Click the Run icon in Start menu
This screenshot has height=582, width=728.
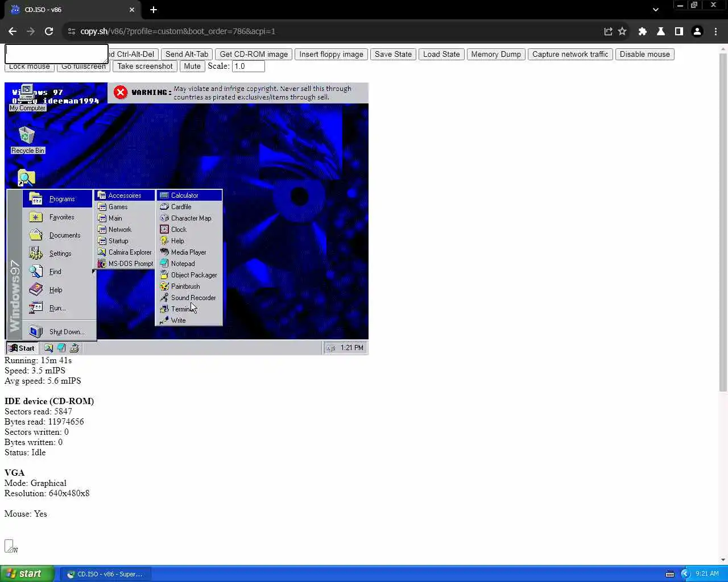tap(36, 308)
